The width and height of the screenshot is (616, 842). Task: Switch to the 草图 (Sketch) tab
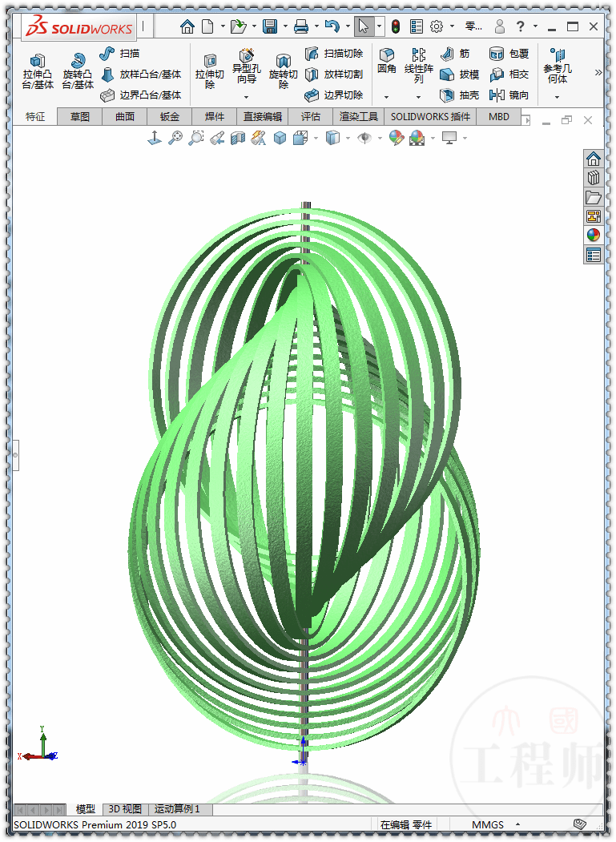(x=80, y=117)
